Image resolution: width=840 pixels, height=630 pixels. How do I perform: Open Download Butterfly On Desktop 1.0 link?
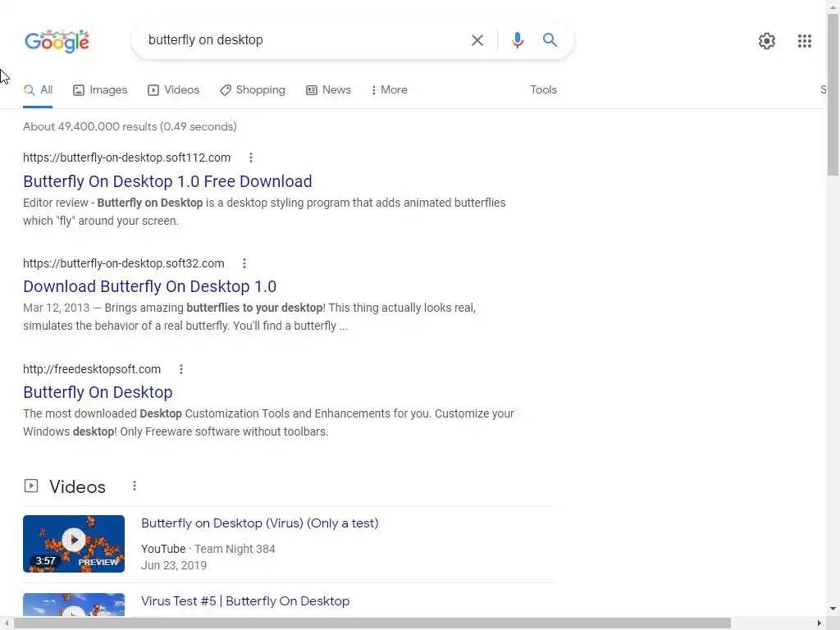point(149,286)
